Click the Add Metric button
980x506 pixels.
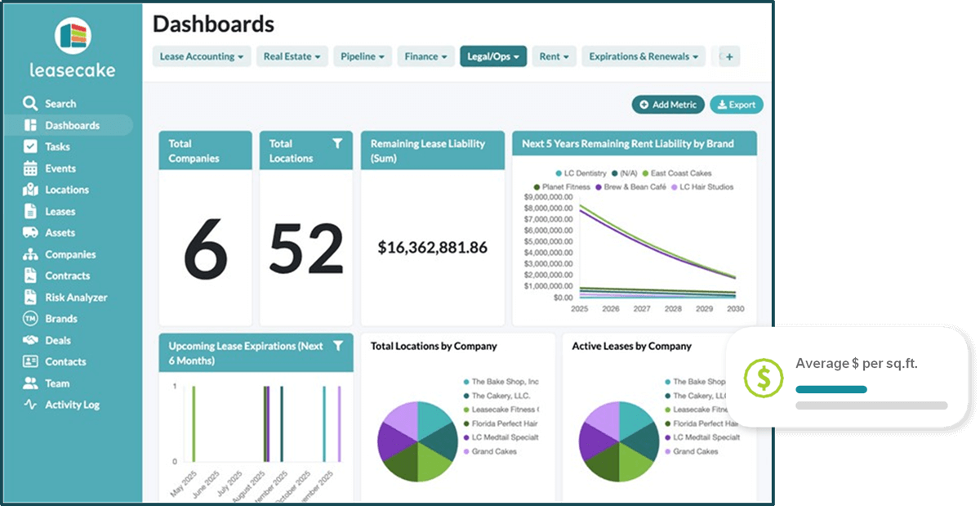click(667, 105)
